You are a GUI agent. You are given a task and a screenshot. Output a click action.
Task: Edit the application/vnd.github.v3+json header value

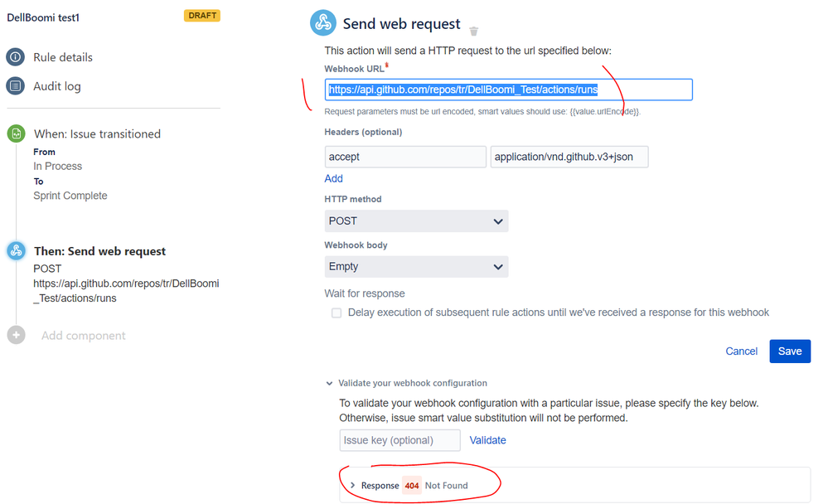[569, 157]
